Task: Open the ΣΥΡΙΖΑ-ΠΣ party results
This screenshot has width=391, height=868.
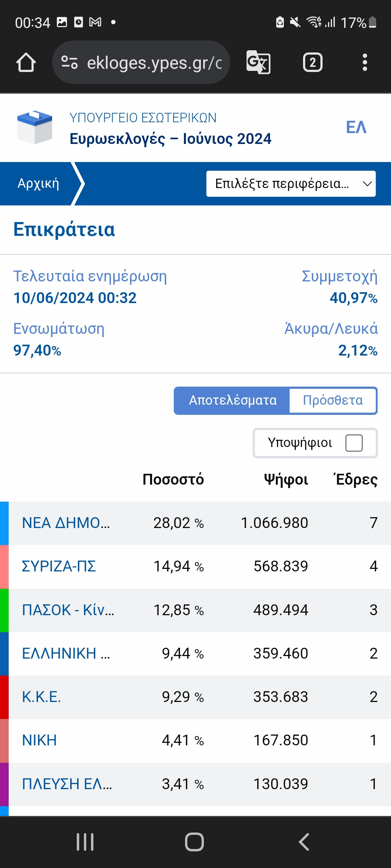Action: coord(59,566)
